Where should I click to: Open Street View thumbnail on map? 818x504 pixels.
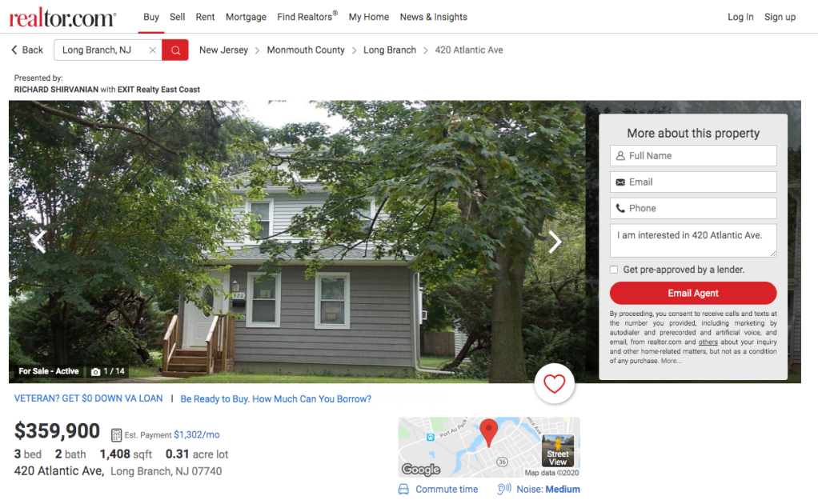coord(558,450)
